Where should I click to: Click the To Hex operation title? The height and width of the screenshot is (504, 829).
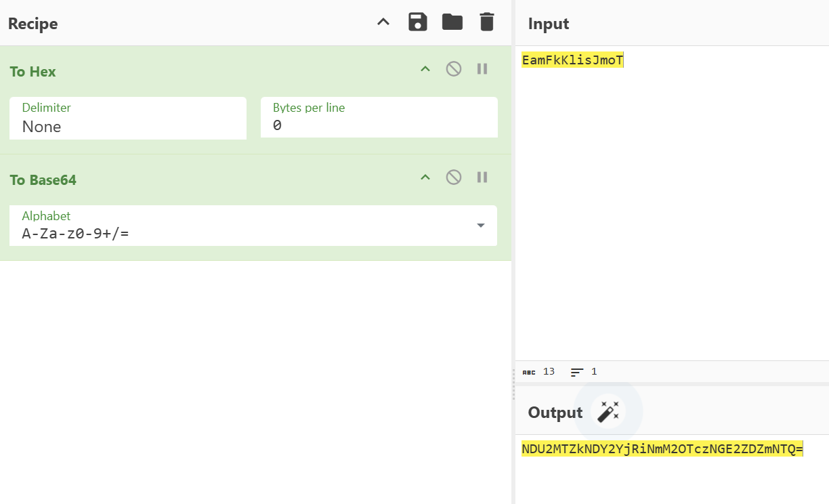tap(33, 72)
